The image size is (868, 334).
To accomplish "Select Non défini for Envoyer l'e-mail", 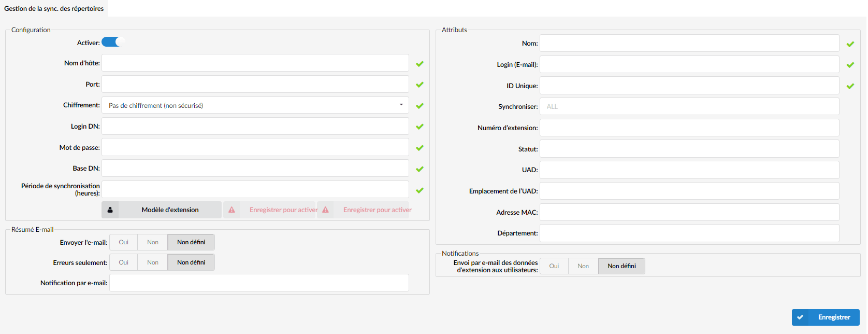I will [x=191, y=242].
